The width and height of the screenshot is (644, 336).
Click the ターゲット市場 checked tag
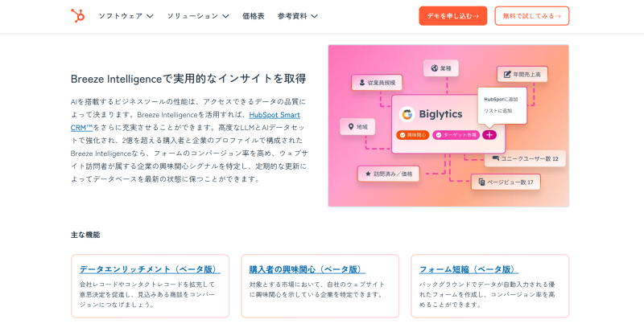(456, 135)
